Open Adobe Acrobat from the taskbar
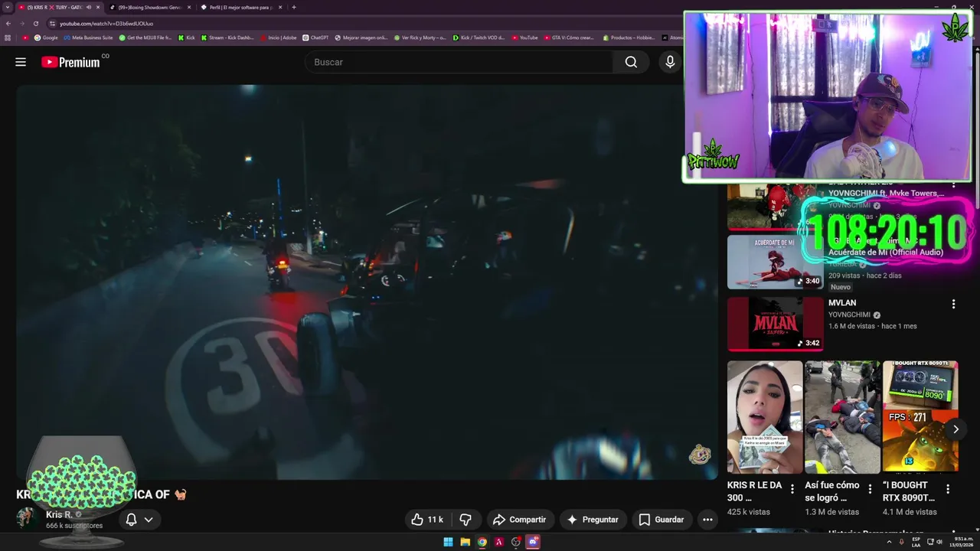980x551 pixels. click(x=499, y=542)
